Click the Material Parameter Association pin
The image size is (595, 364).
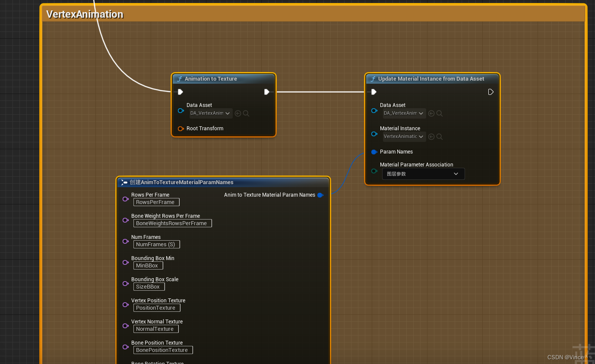pos(374,171)
